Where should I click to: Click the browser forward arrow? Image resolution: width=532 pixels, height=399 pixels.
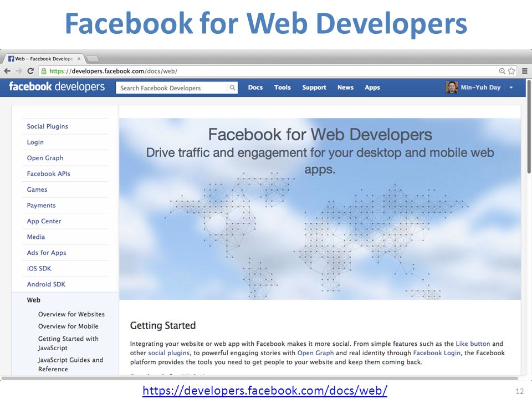coord(19,71)
